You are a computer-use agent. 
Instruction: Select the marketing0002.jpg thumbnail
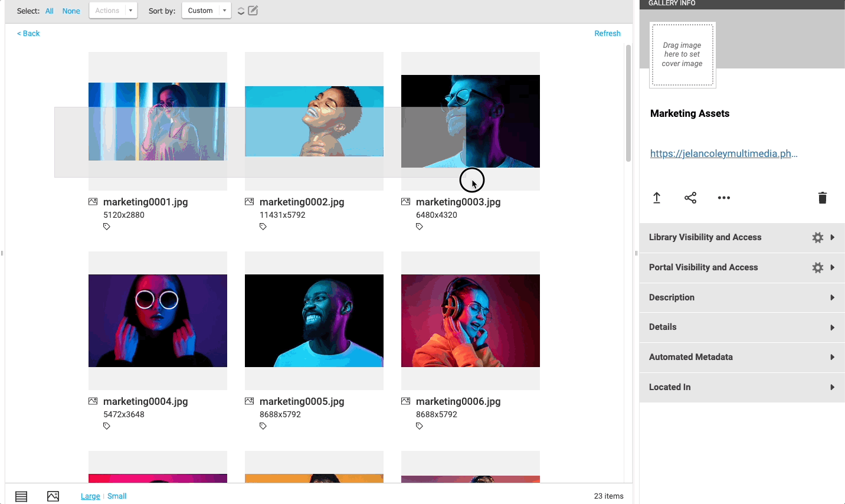[x=314, y=121]
